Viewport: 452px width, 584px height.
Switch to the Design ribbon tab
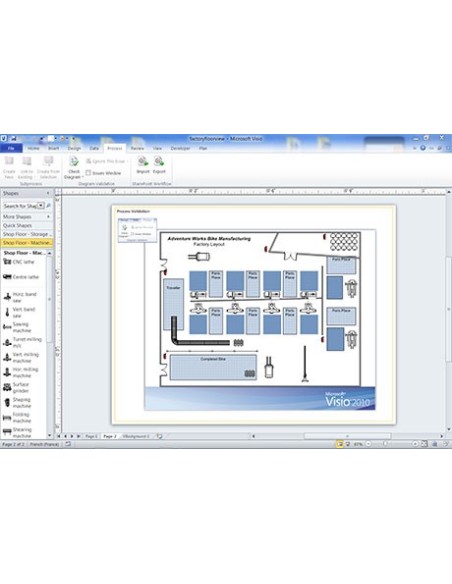click(74, 148)
